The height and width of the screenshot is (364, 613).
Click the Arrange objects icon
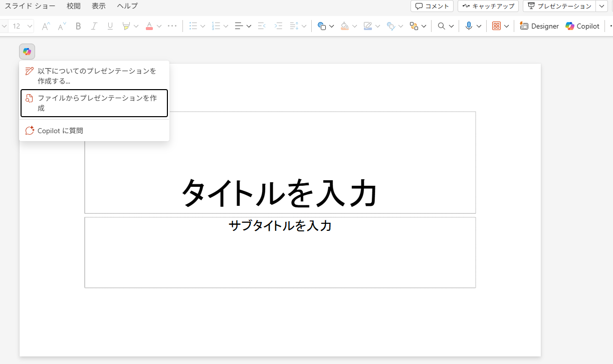pos(414,26)
